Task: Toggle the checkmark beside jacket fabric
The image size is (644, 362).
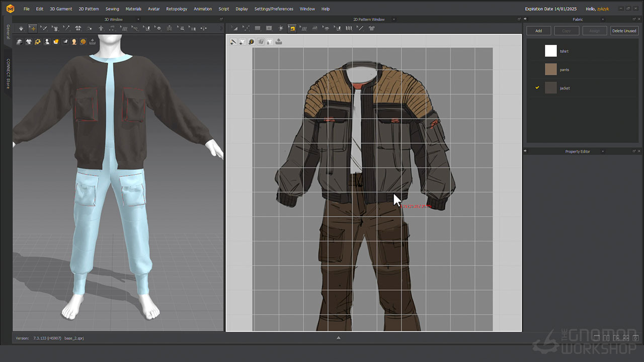Action: click(537, 88)
